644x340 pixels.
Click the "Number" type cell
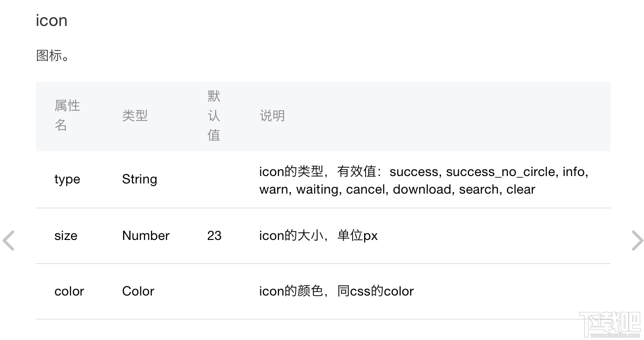click(x=146, y=236)
